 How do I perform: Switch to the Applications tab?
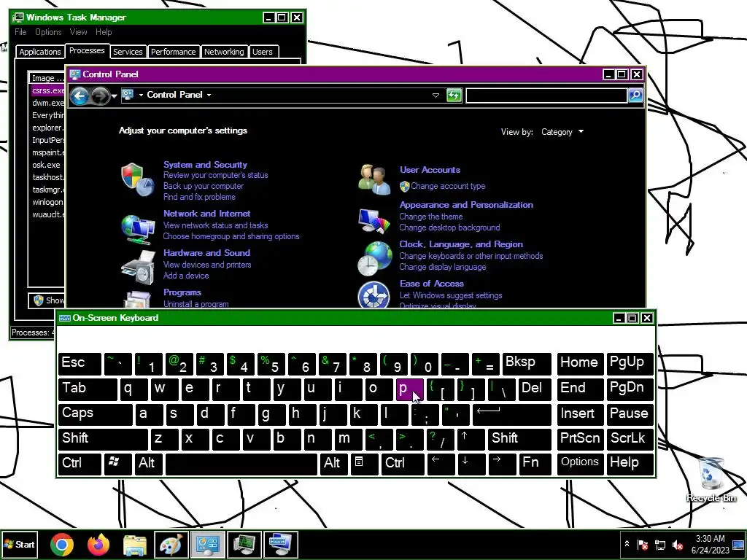pyautogui.click(x=40, y=52)
